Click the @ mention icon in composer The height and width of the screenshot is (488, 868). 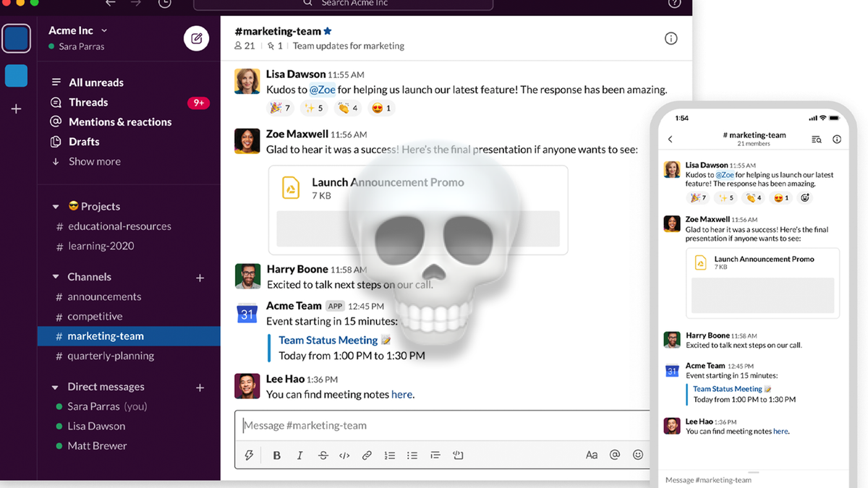coord(615,455)
